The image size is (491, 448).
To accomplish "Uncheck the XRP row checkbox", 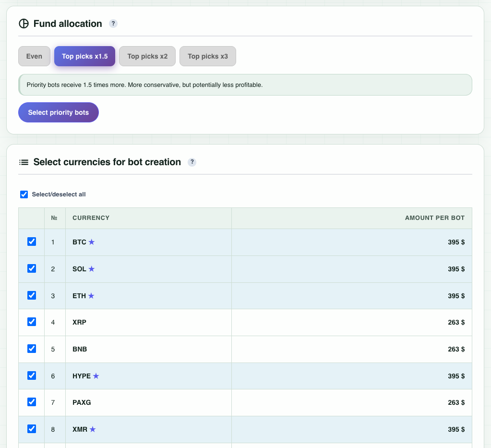I will (32, 322).
